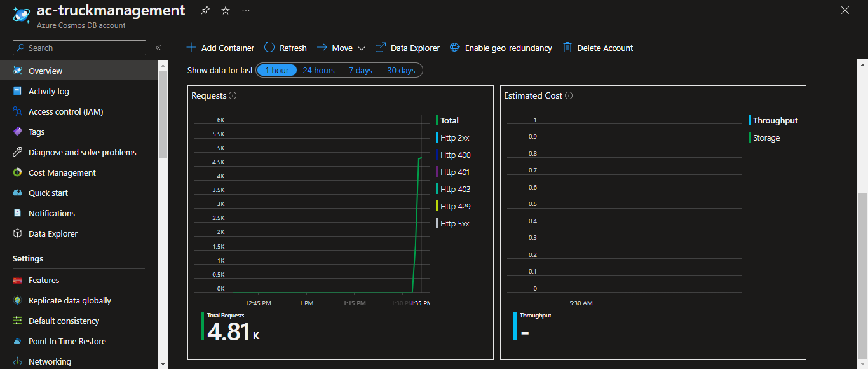Click the Access control (IAM) icon
Viewport: 868px width, 369px height.
coord(18,111)
